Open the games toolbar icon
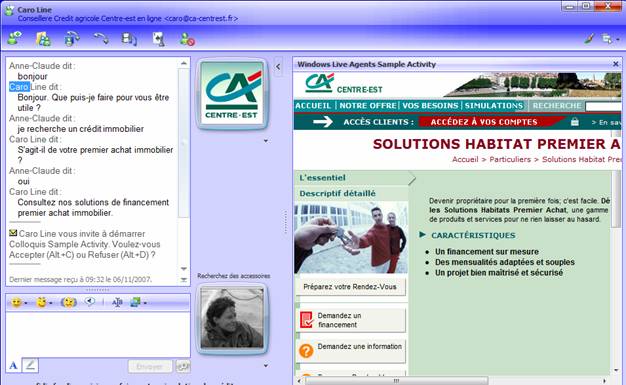The image size is (626, 385). 158,39
